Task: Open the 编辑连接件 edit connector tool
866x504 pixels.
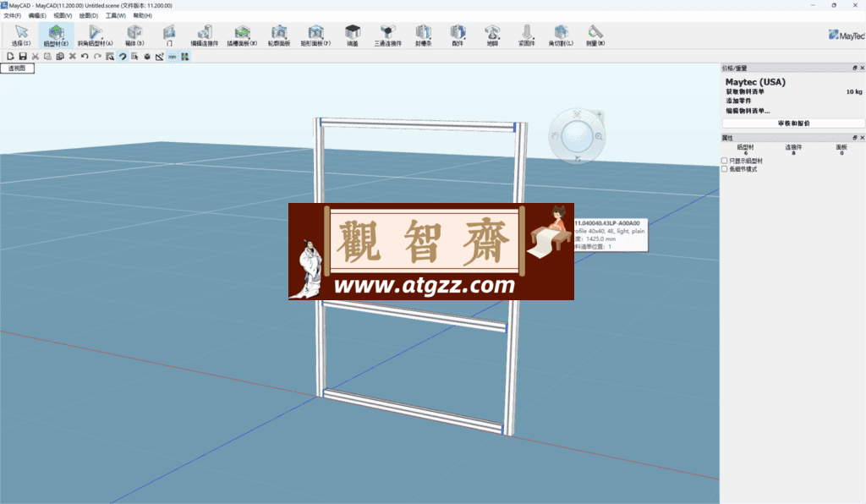Action: [205, 36]
